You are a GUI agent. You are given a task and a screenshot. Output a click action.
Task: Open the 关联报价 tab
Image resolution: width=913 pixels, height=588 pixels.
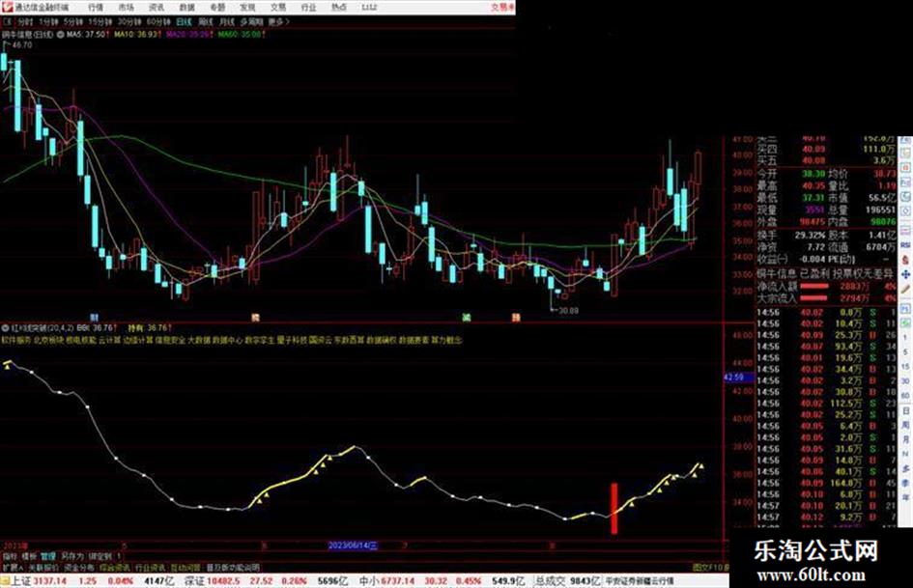43,567
